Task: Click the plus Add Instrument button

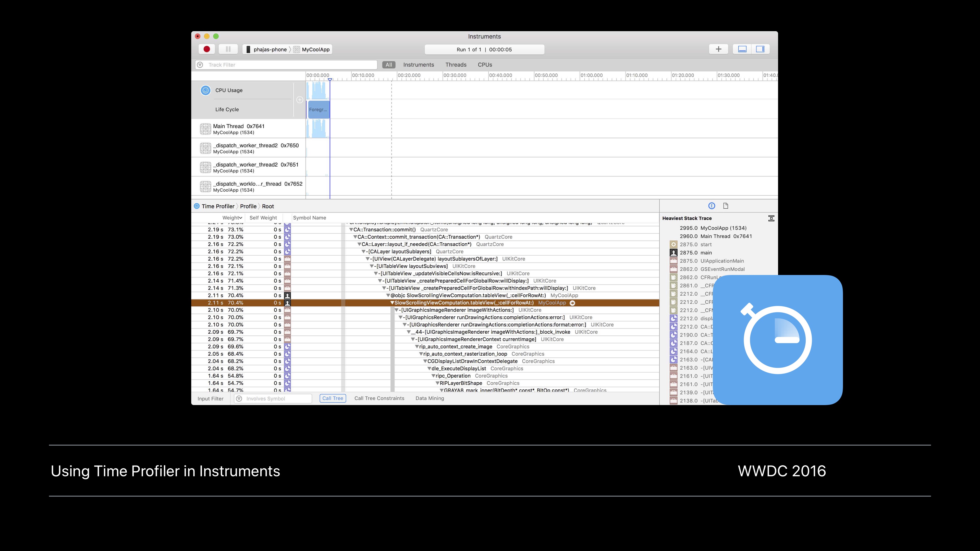Action: click(718, 49)
